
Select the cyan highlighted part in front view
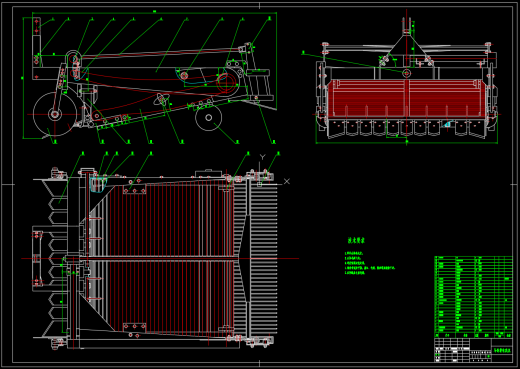pyautogui.click(x=447, y=124)
